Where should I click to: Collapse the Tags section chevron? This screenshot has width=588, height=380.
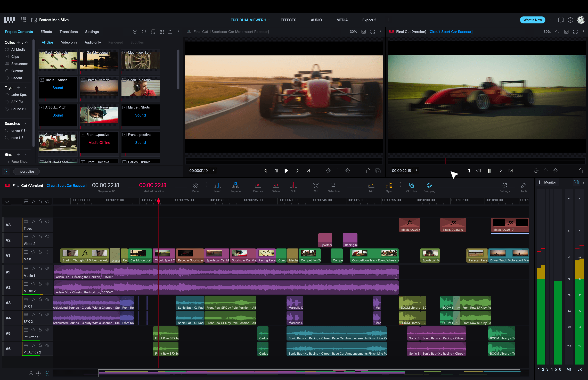click(x=26, y=88)
